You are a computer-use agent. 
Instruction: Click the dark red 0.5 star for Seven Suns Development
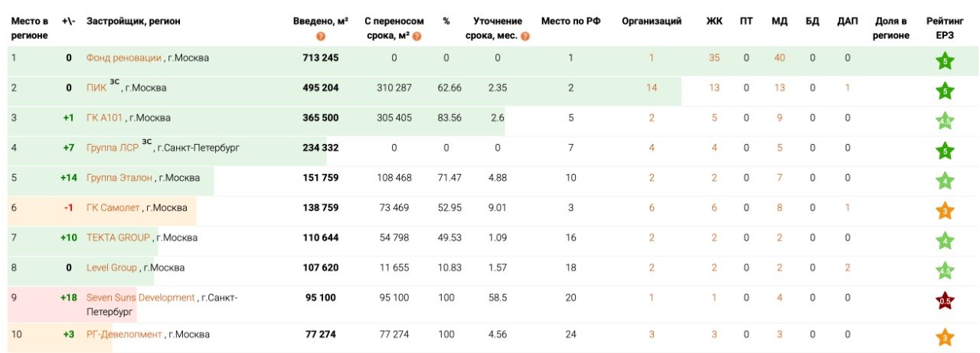pyautogui.click(x=945, y=301)
